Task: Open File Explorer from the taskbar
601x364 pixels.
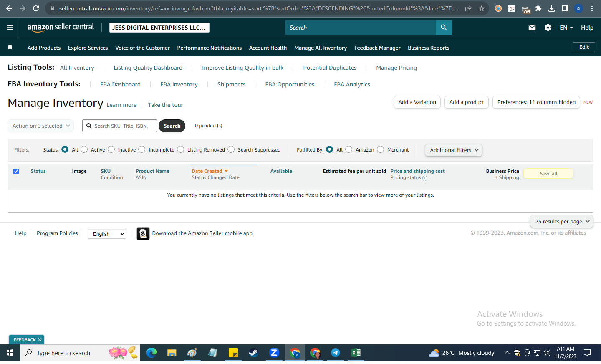Action: pyautogui.click(x=172, y=353)
